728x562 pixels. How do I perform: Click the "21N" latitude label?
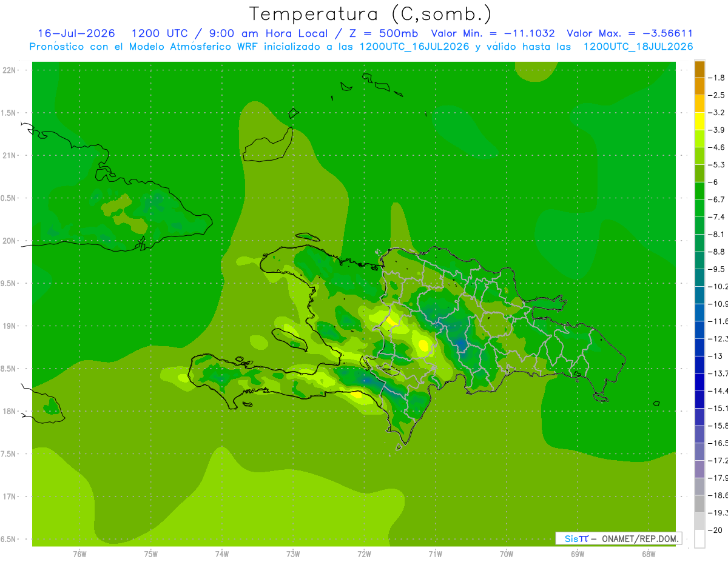pos(9,155)
